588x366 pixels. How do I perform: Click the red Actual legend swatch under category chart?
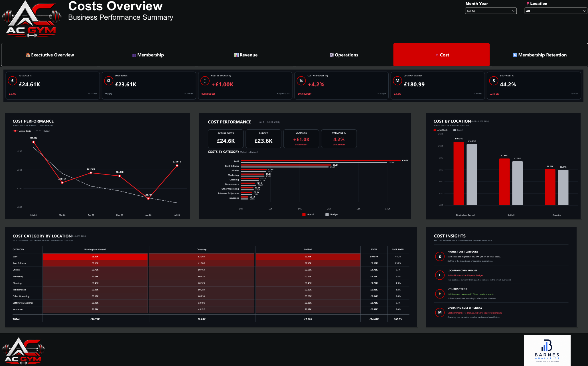pos(304,215)
